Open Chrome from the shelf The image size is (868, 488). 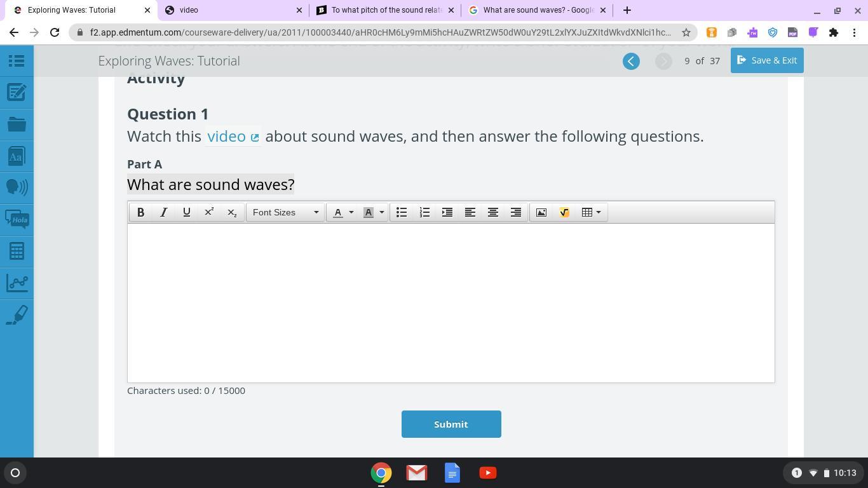pos(381,473)
